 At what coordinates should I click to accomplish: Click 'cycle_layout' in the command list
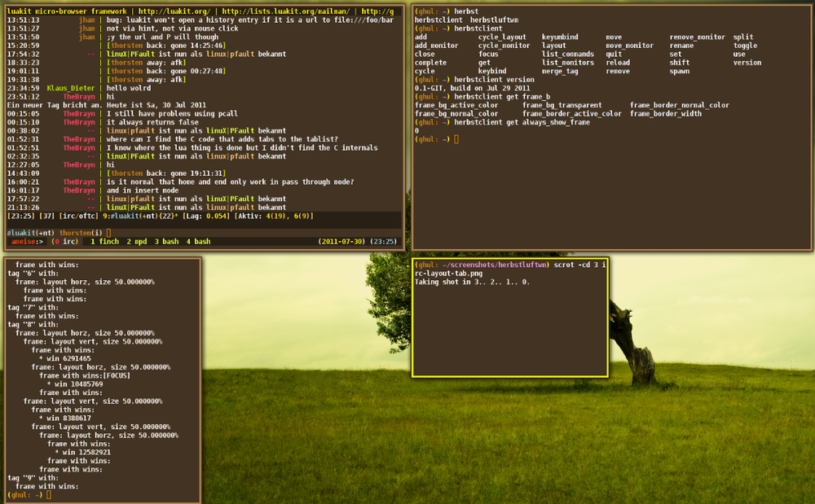click(x=502, y=37)
